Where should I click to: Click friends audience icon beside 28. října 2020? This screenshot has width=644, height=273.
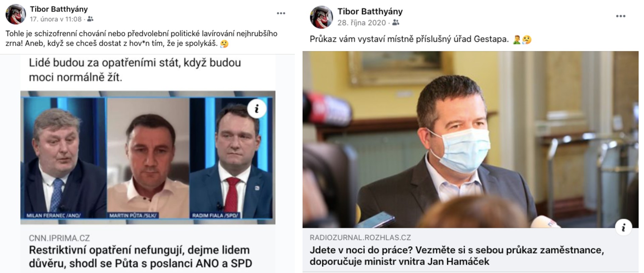(x=396, y=23)
